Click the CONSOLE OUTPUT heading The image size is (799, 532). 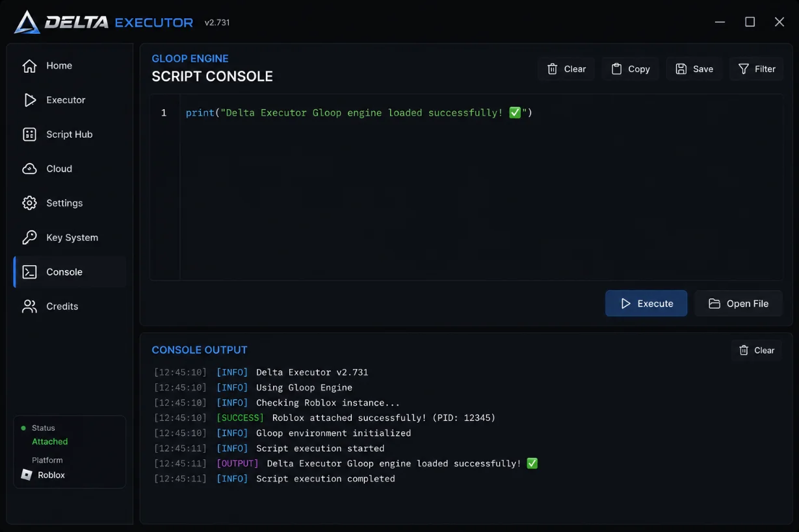click(x=200, y=350)
